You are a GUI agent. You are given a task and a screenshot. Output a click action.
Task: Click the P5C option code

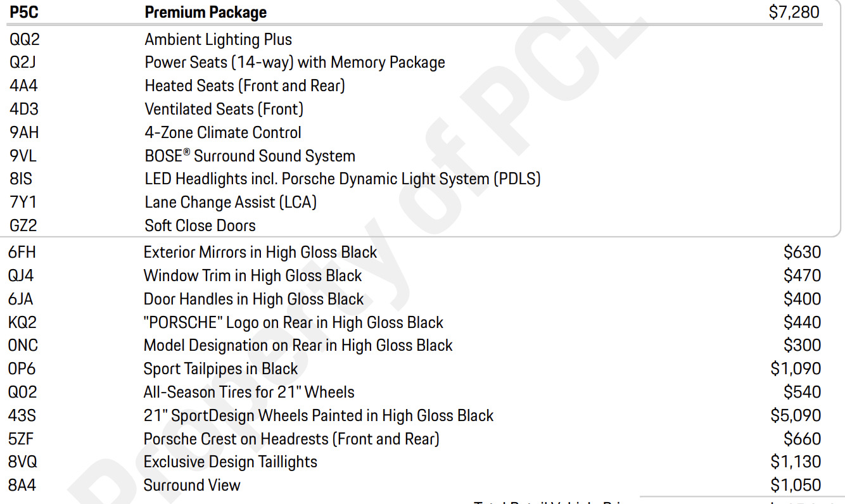24,12
